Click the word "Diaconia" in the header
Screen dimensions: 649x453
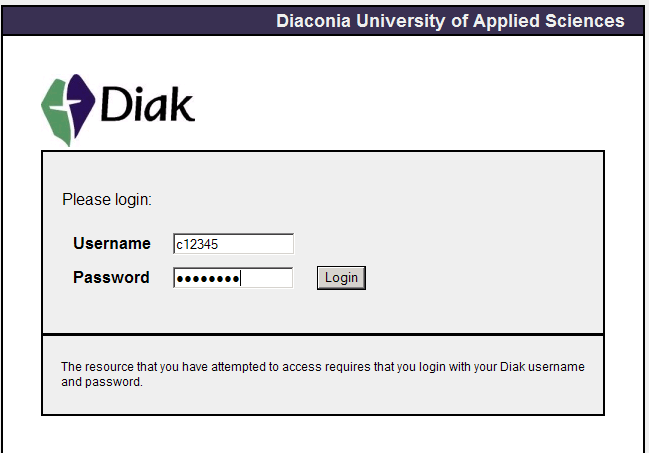(x=313, y=21)
